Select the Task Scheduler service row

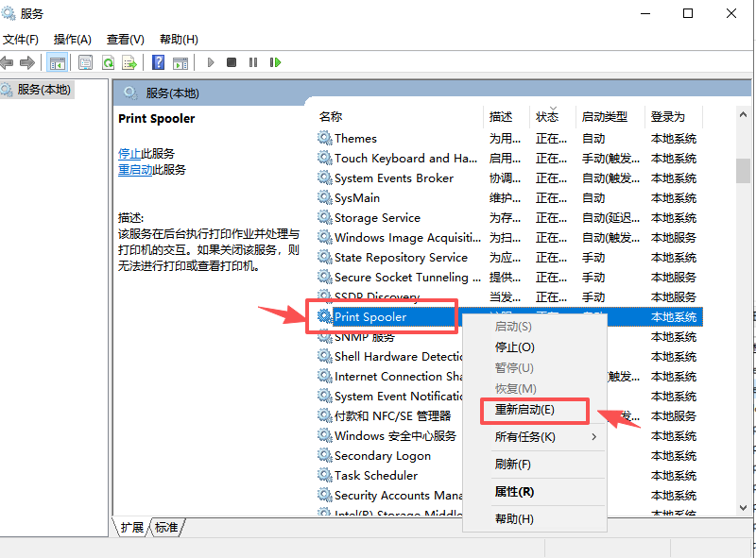click(x=375, y=475)
